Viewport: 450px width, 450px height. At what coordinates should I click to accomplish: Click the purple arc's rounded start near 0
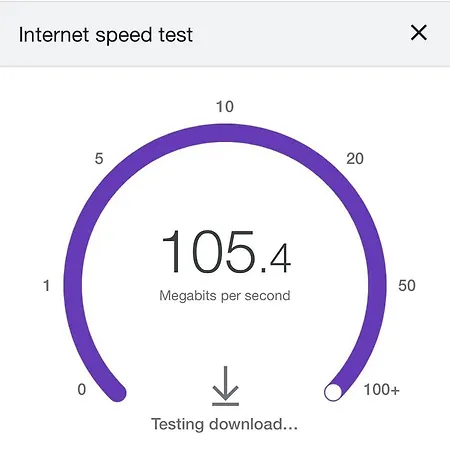[117, 392]
